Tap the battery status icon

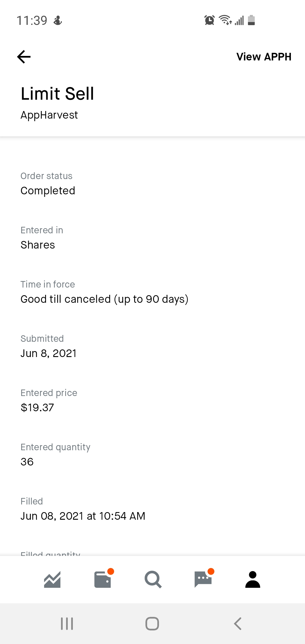[x=251, y=20]
